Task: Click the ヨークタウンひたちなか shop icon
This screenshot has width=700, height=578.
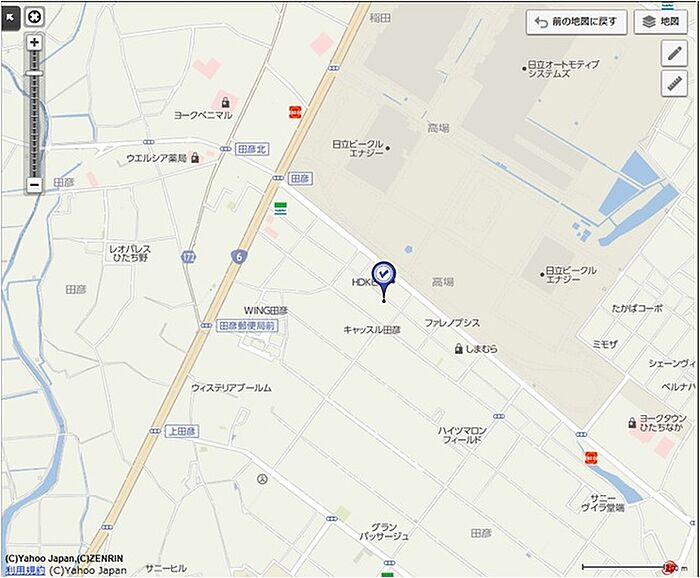Action: (632, 423)
